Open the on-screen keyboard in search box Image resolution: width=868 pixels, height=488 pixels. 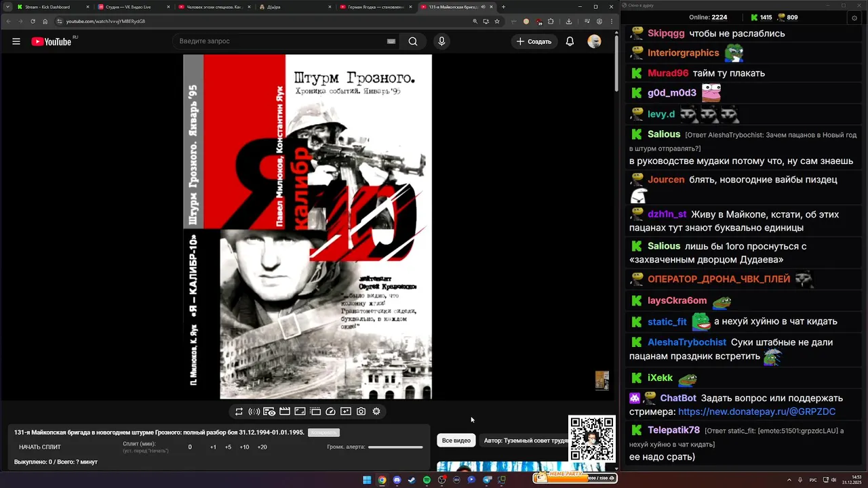[391, 41]
